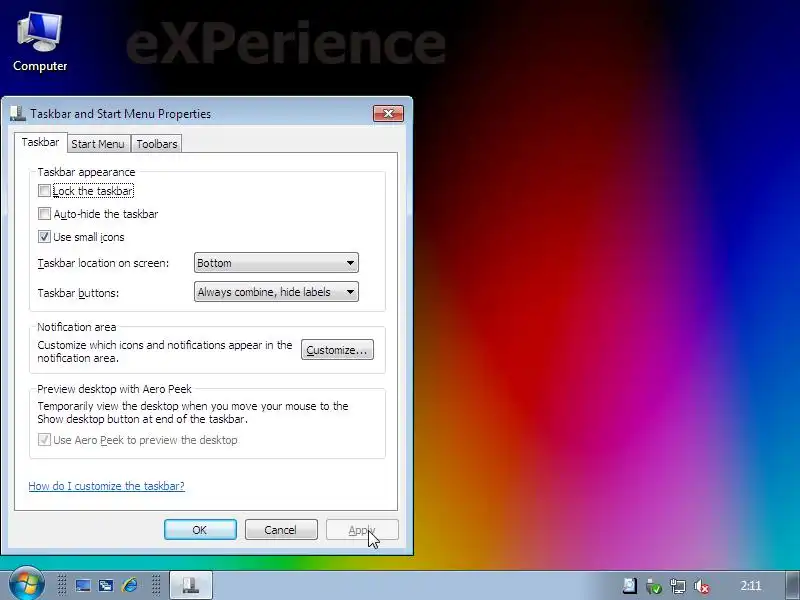Enable Lock the taskbar checkbox

coord(44,191)
